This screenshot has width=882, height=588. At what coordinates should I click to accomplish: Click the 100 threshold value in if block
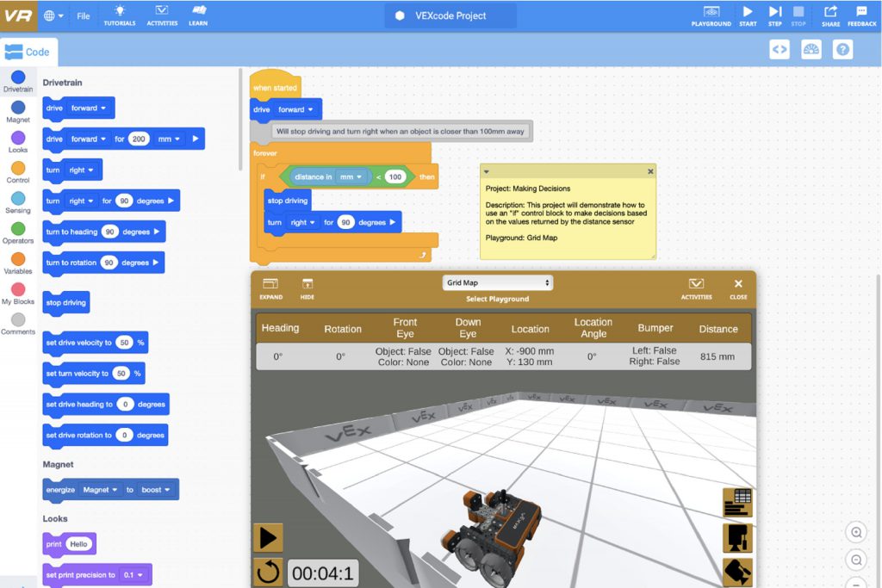point(395,176)
